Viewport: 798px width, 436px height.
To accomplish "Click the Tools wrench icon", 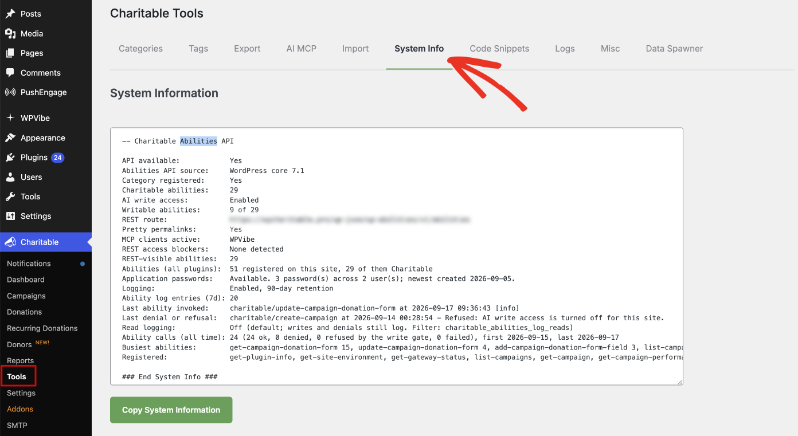I will point(10,196).
